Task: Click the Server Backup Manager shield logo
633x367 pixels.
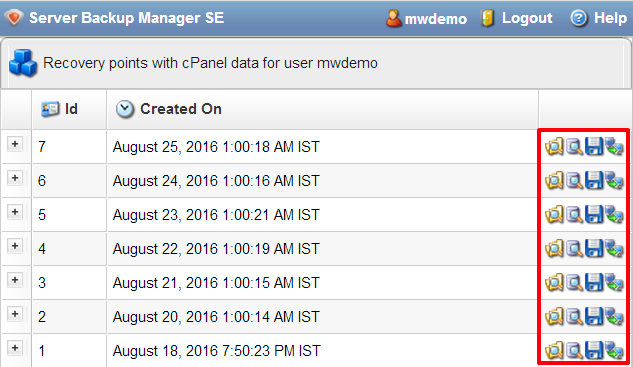Action: click(x=14, y=18)
